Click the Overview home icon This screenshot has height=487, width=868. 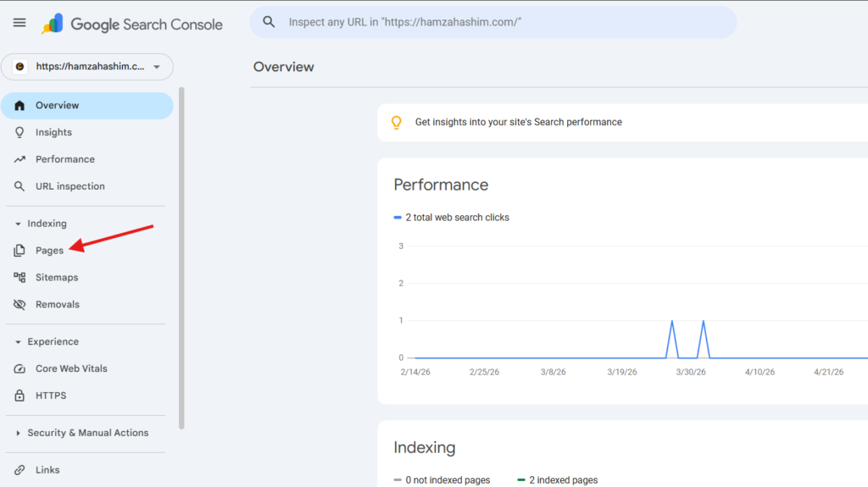pyautogui.click(x=19, y=105)
